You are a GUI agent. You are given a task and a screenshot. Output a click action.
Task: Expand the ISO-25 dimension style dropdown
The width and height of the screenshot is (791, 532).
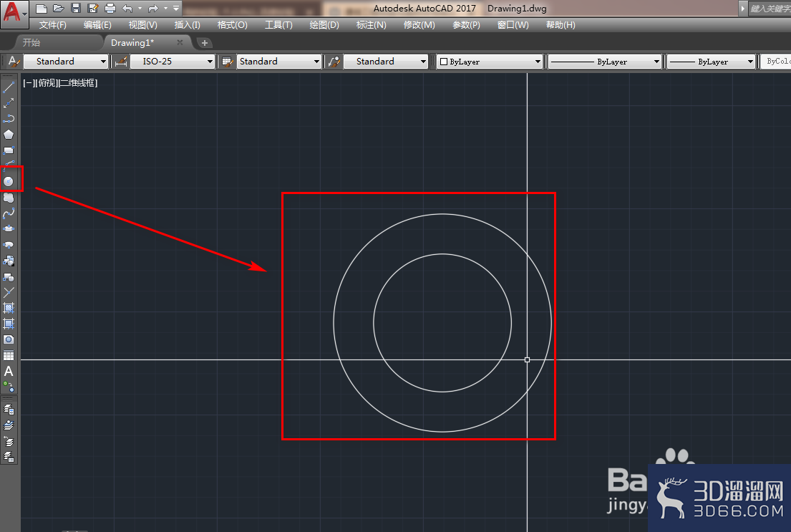173,62
